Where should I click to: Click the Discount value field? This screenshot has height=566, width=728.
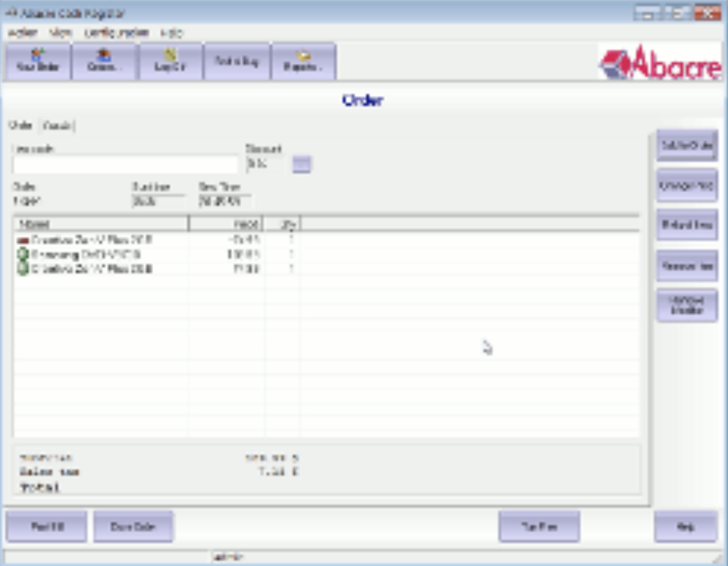click(x=265, y=164)
